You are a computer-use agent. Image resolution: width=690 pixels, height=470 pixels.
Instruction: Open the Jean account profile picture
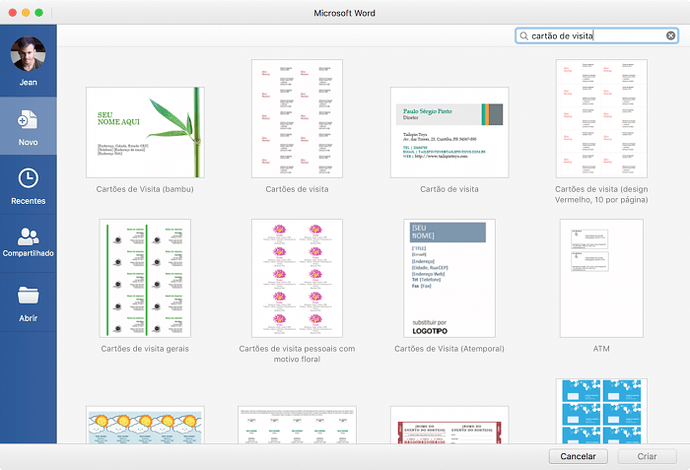pos(28,53)
